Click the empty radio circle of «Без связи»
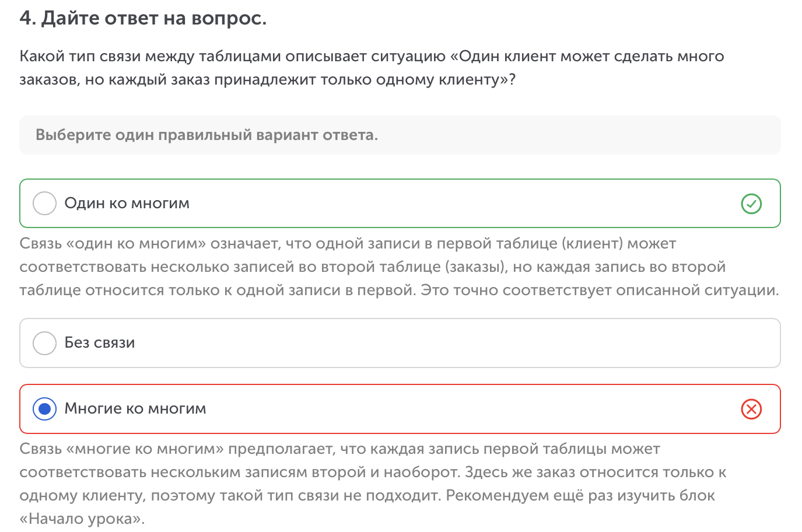 tap(44, 343)
